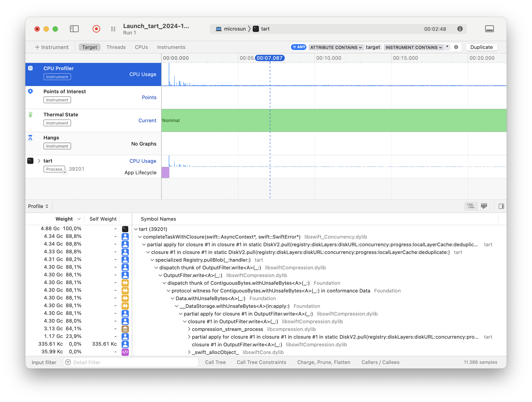Open the Call Tree options menu
This screenshot has width=532, height=402.
pyautogui.click(x=215, y=362)
